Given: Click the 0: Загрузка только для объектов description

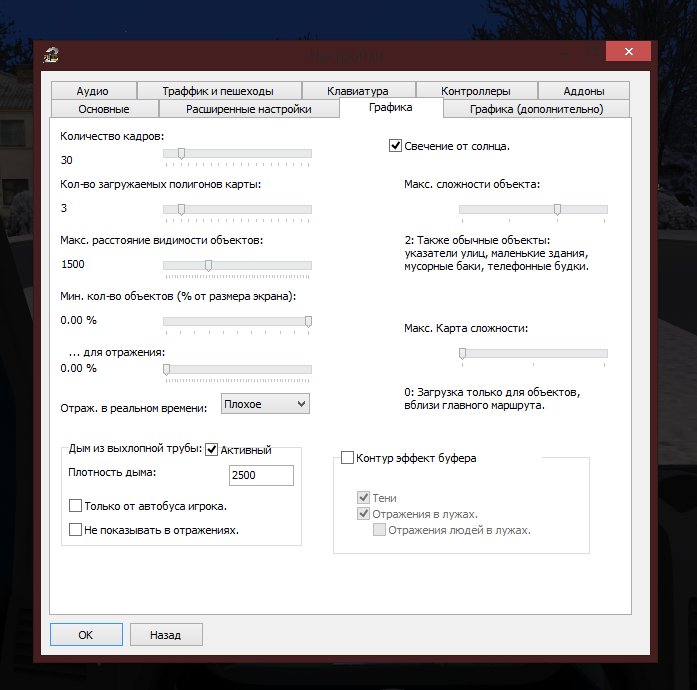Looking at the screenshot, I should (493, 399).
